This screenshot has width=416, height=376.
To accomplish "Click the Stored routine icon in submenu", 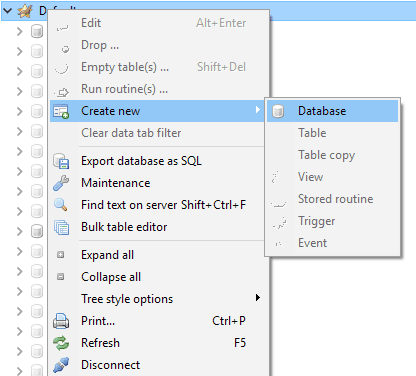I will tap(279, 203).
